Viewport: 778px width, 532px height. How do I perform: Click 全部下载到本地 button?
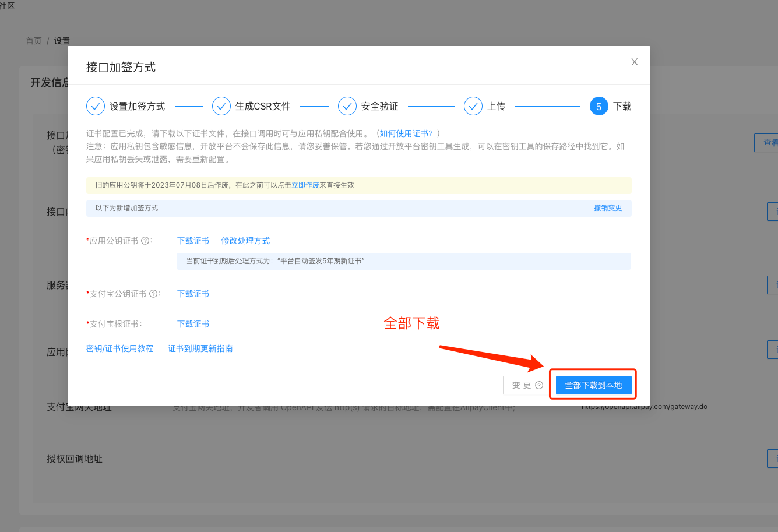(x=594, y=385)
